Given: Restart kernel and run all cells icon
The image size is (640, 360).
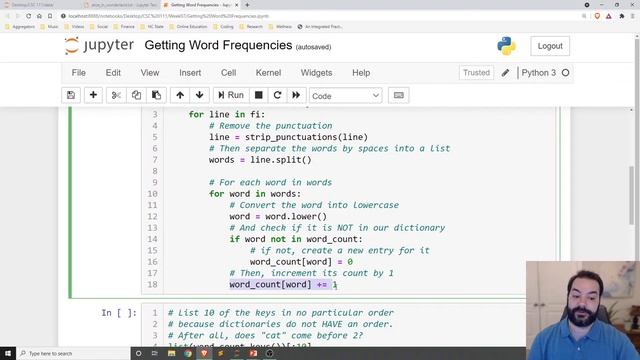Looking at the screenshot, I should 296,95.
